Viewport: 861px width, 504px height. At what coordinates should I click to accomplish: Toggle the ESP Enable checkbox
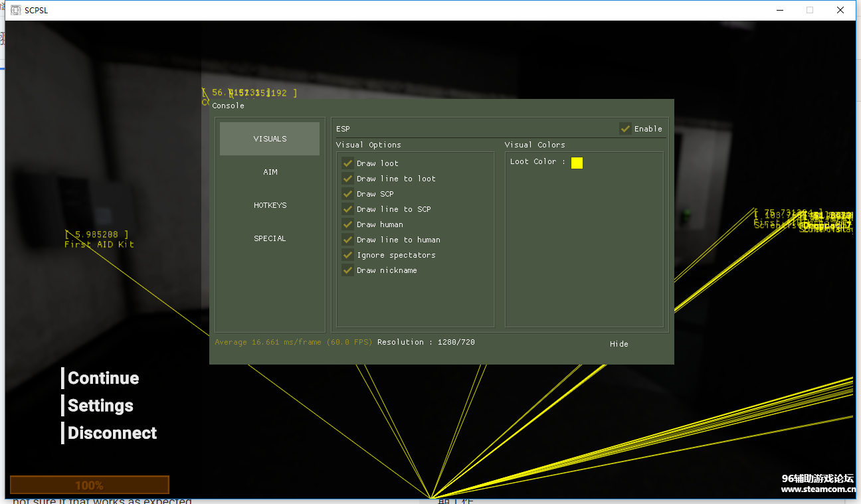[x=625, y=129]
